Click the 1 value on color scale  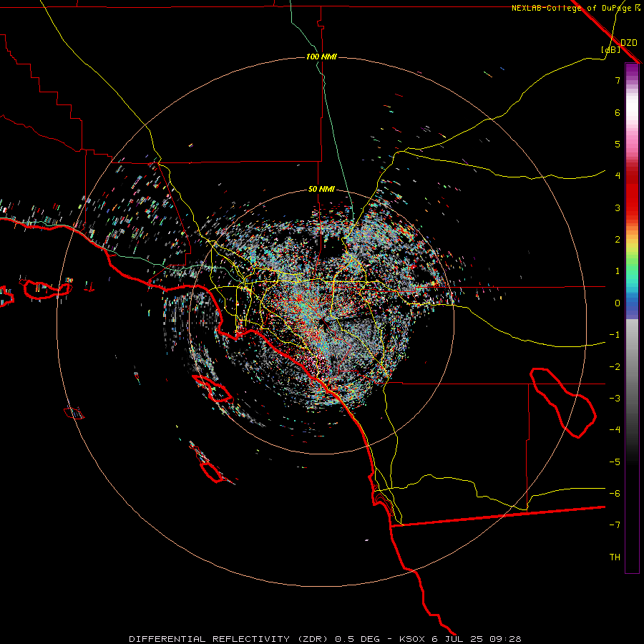coord(618,271)
